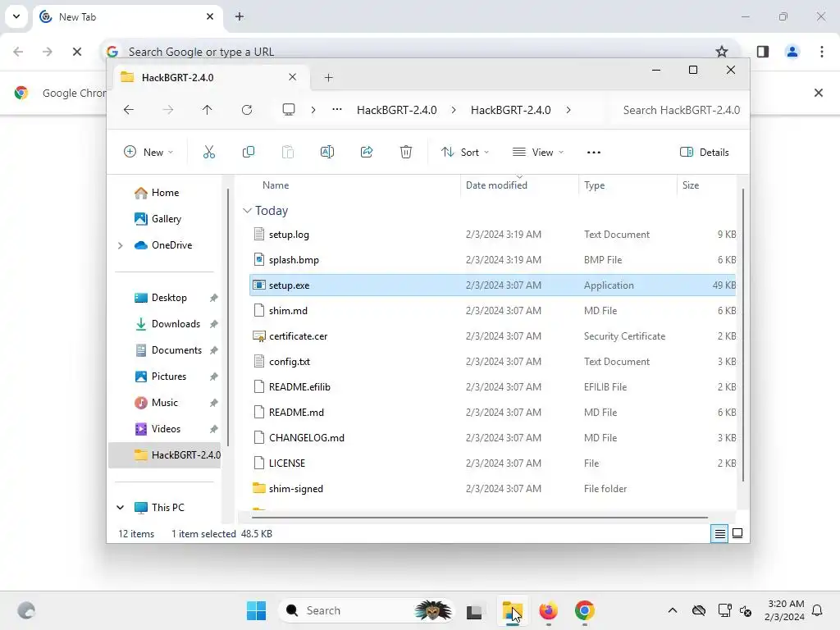Click the taskbar Search box
Image resolution: width=840 pixels, height=630 pixels.
tap(366, 610)
